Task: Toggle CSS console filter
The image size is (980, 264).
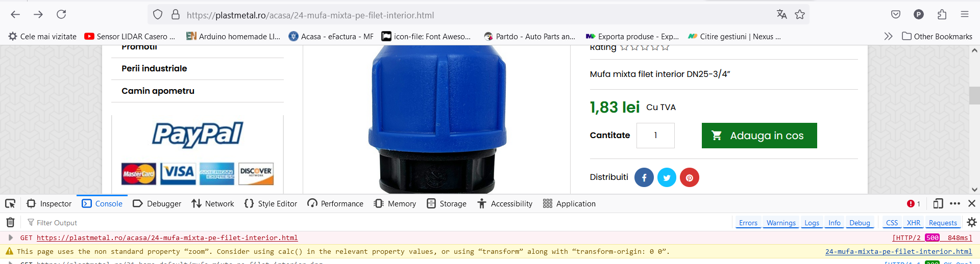Action: pos(892,223)
